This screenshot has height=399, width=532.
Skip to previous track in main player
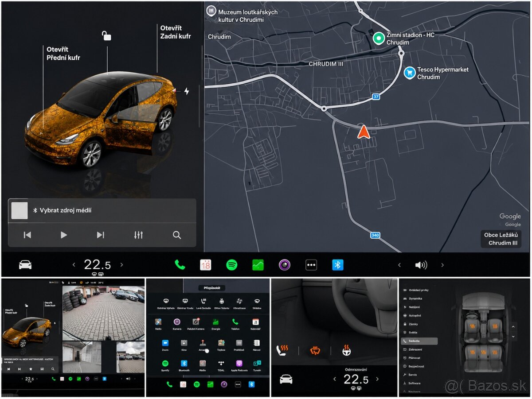tap(27, 235)
